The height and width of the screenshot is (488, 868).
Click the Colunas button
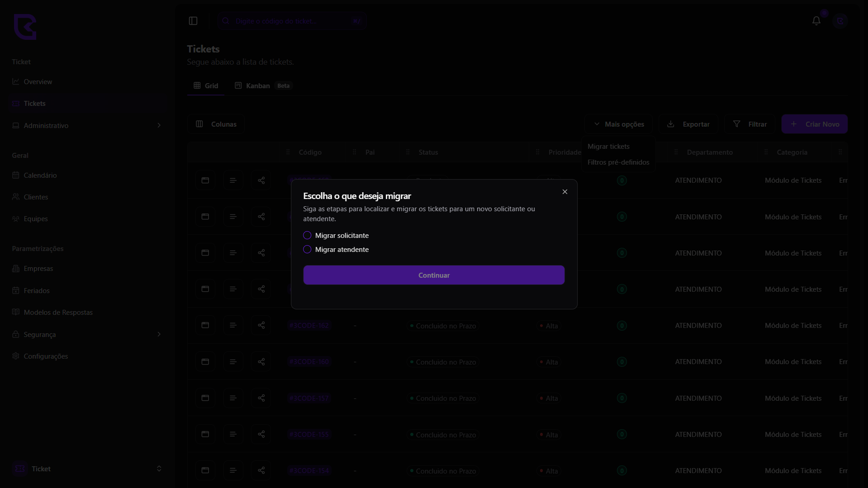click(x=216, y=124)
